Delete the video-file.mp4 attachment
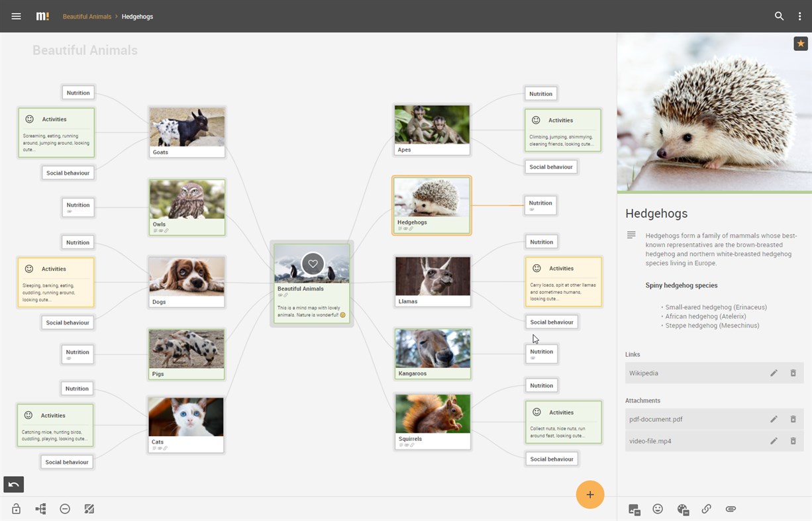 coord(793,441)
